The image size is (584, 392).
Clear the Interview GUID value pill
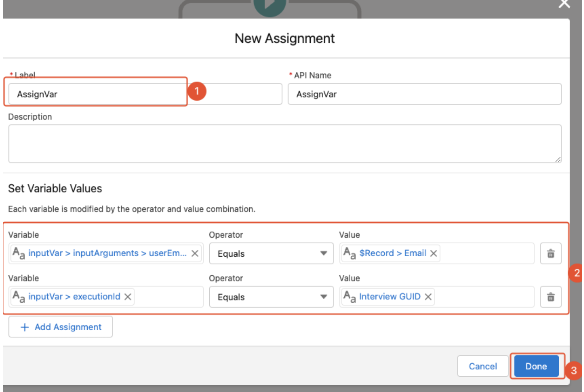428,297
